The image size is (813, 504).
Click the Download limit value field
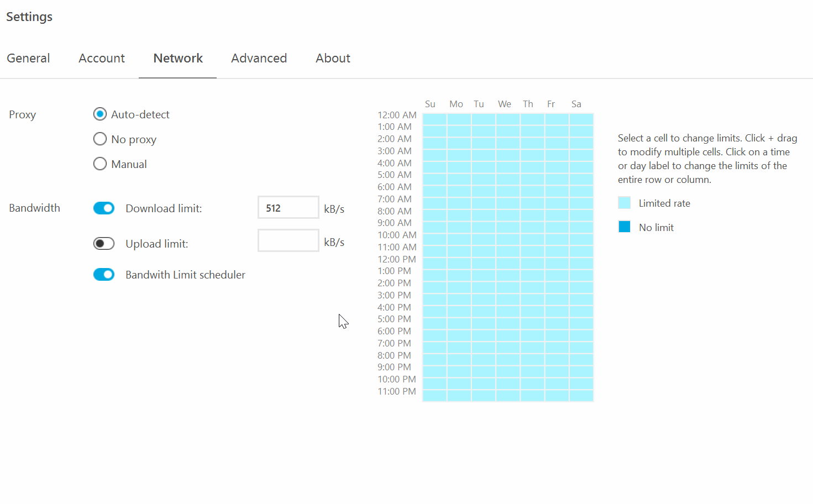288,207
